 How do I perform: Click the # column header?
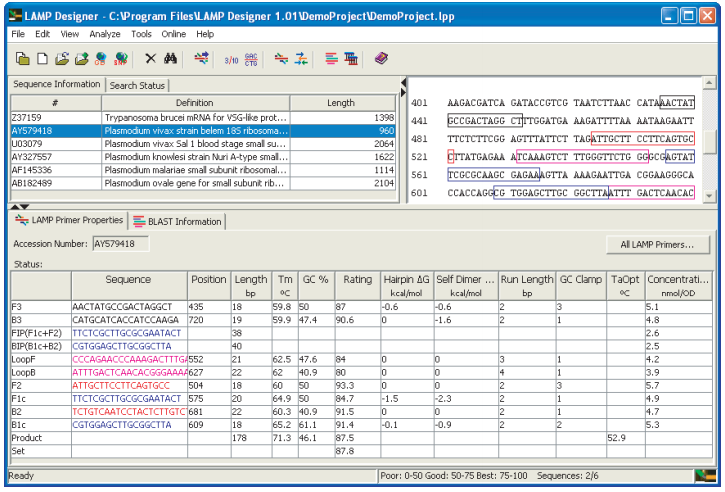(55, 103)
